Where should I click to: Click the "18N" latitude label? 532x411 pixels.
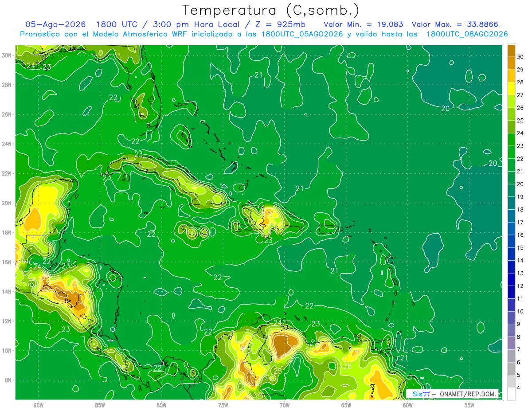coord(7,232)
